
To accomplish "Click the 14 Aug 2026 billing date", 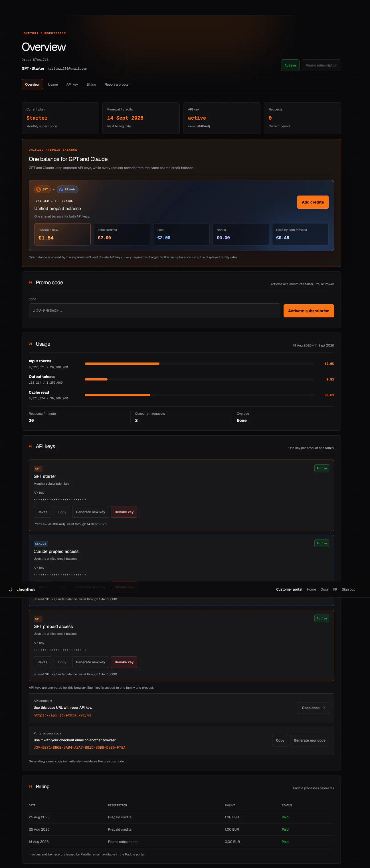I will point(39,842).
